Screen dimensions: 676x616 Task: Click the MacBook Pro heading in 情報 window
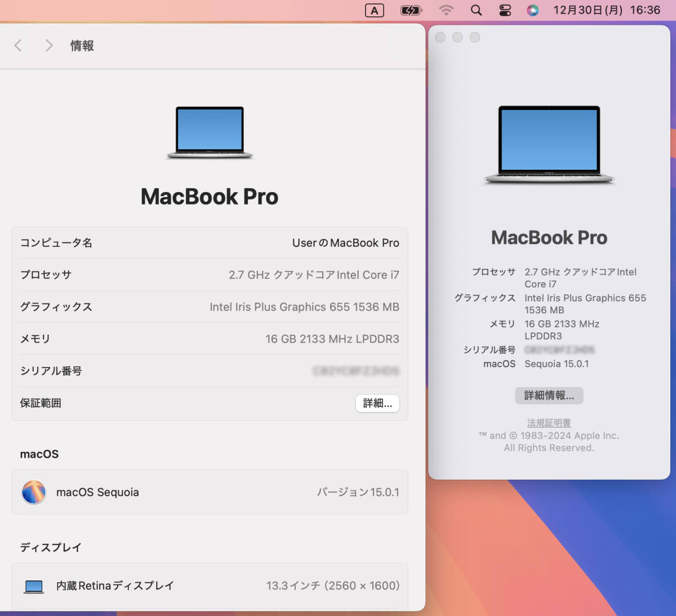210,197
